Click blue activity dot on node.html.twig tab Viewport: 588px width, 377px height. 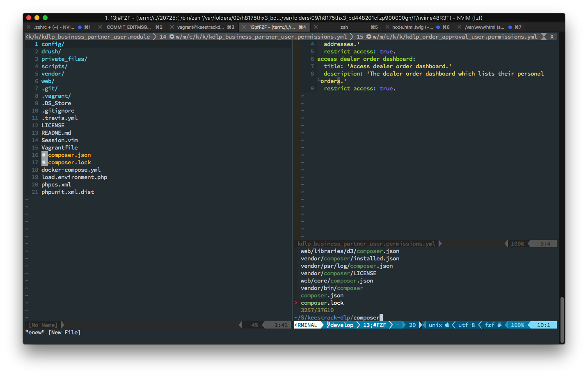click(x=438, y=27)
